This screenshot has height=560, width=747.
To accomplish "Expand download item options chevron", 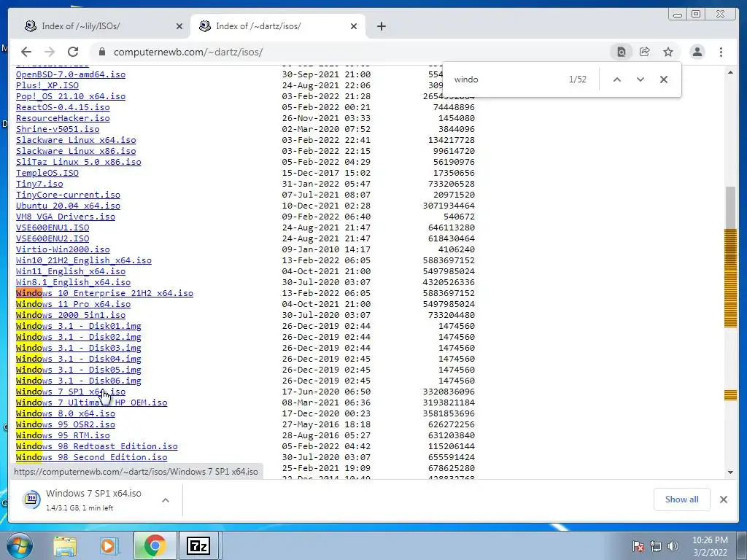I will [166, 500].
